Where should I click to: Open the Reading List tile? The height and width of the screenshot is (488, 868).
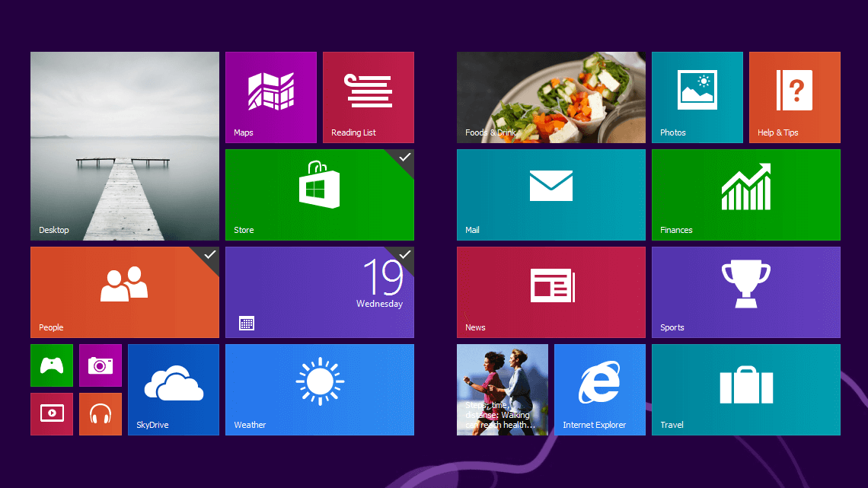click(x=368, y=97)
